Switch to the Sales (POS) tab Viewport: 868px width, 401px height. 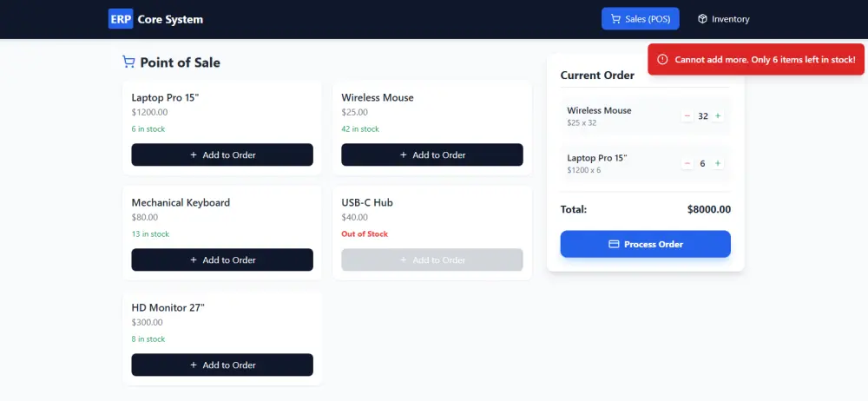point(641,19)
